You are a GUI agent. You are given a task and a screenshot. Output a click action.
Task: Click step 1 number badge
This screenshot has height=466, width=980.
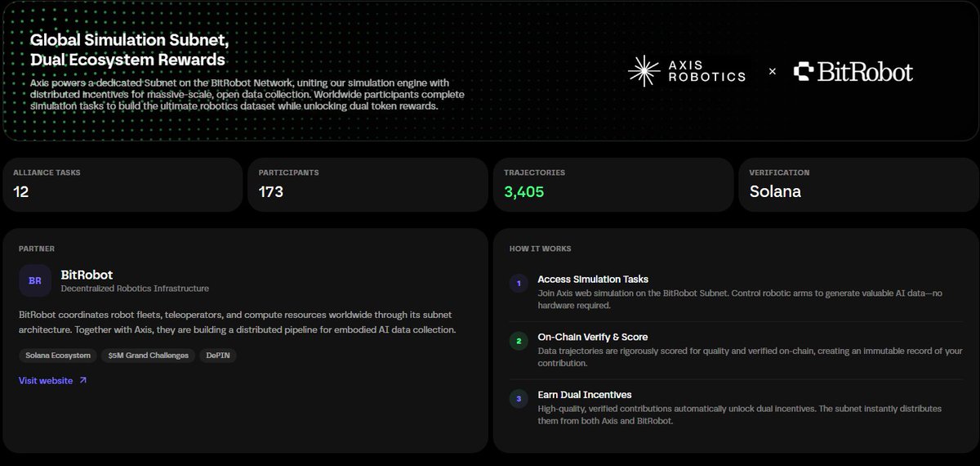tap(517, 284)
